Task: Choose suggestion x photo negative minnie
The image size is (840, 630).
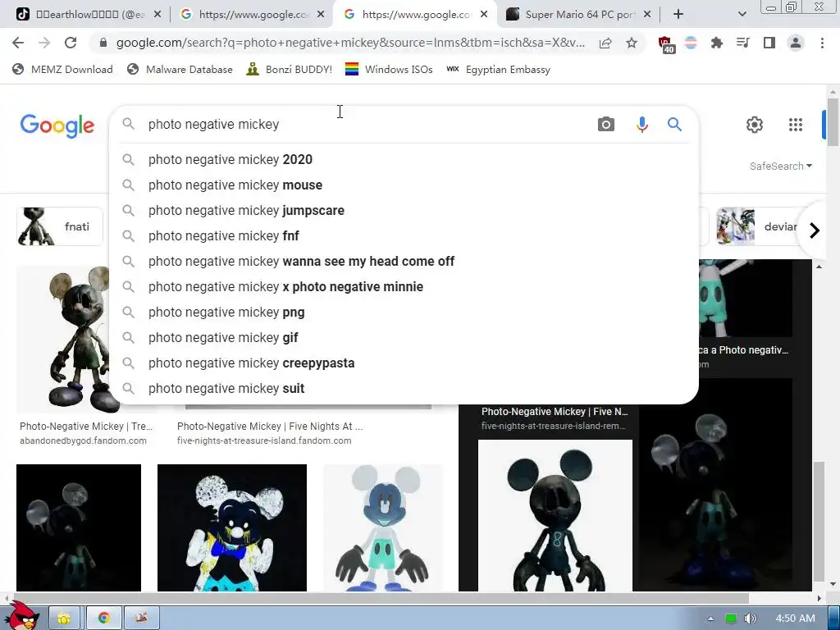Action: pos(404,286)
